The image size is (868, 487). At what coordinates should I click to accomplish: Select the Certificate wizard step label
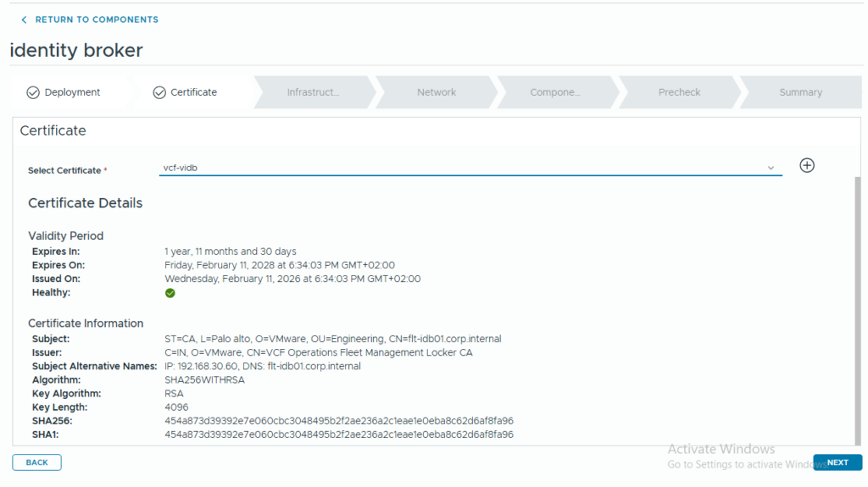tap(193, 92)
